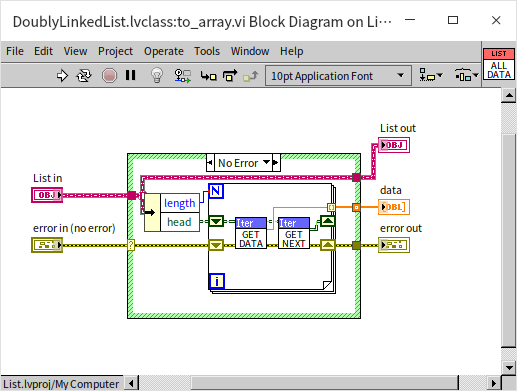Click the green left shift register
This screenshot has width=517, height=391.
(x=216, y=221)
